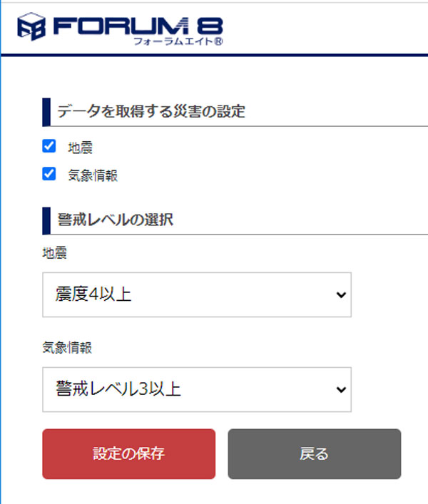This screenshot has width=428, height=504.
Task: Click the chevron arrow of weather alert select
Action: (341, 389)
